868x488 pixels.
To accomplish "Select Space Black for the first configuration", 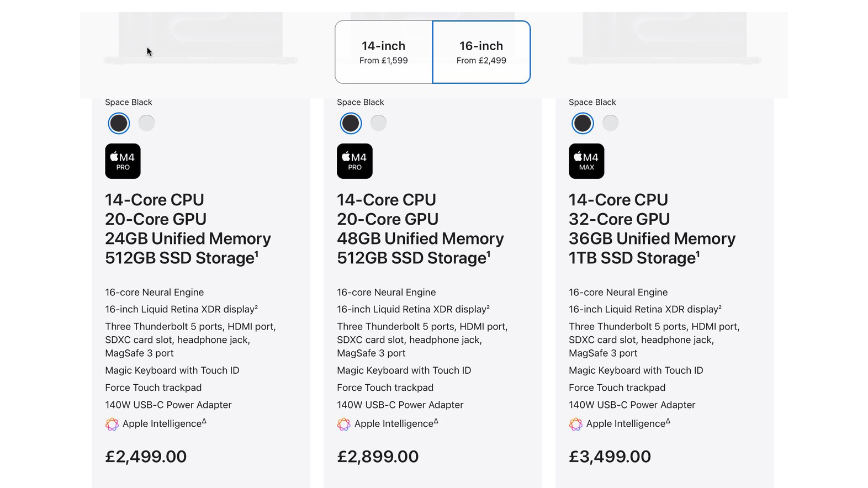I will 118,123.
